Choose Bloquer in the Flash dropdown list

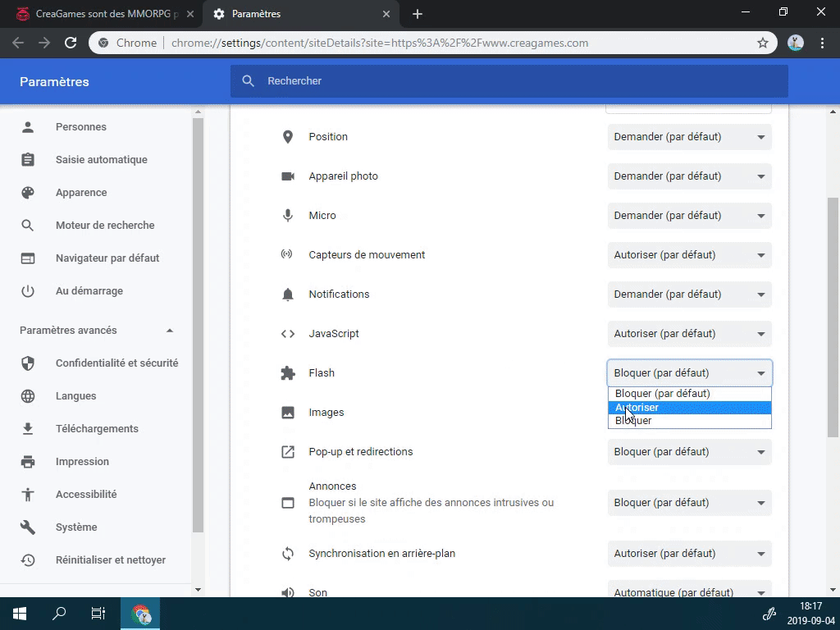coord(689,421)
